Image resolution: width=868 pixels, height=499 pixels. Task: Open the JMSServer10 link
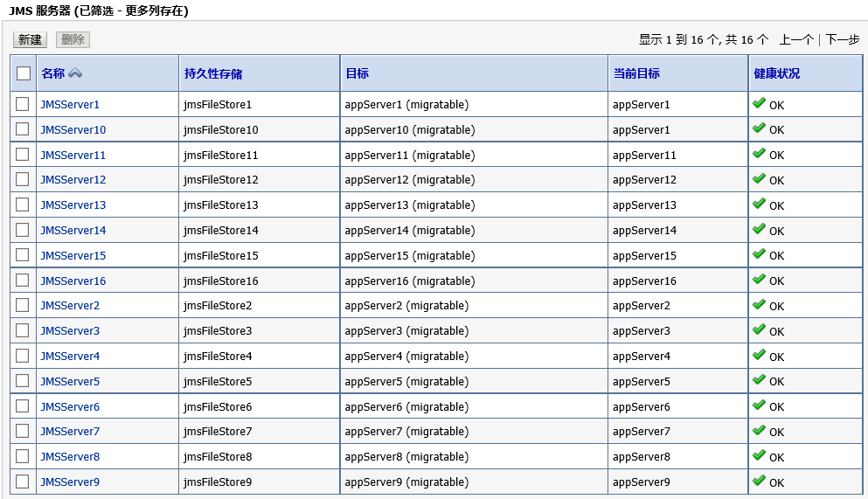tap(73, 130)
